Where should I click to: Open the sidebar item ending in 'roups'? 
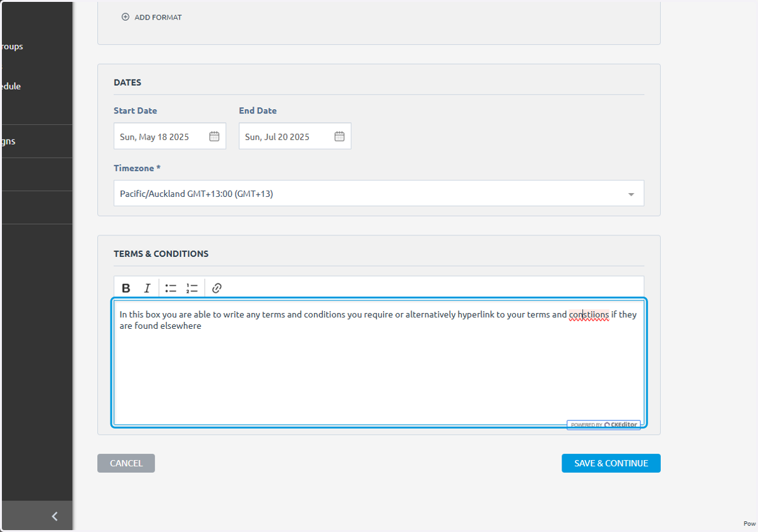(x=11, y=46)
